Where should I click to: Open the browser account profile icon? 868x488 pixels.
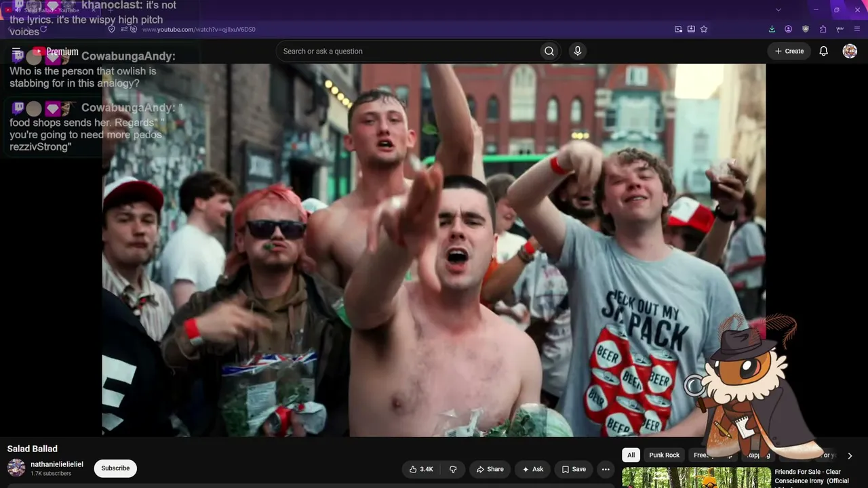[x=789, y=29]
